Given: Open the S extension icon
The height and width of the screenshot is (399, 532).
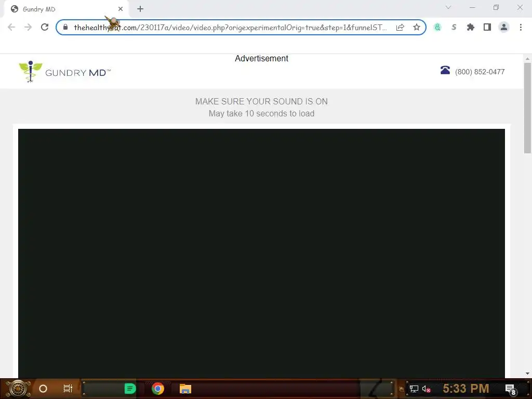Looking at the screenshot, I should point(454,27).
